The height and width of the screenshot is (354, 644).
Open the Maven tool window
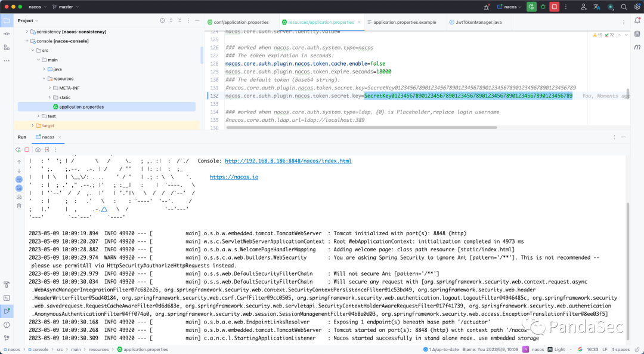pyautogui.click(x=637, y=48)
